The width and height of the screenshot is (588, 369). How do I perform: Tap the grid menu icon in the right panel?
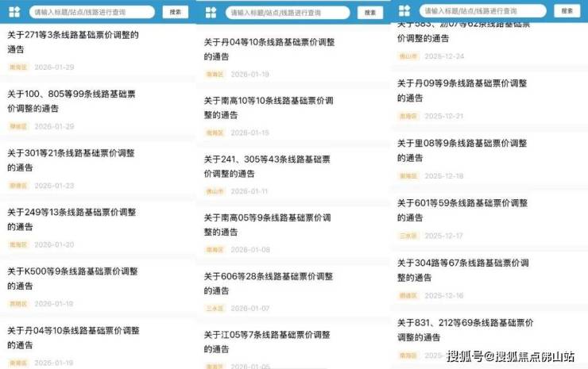click(404, 11)
